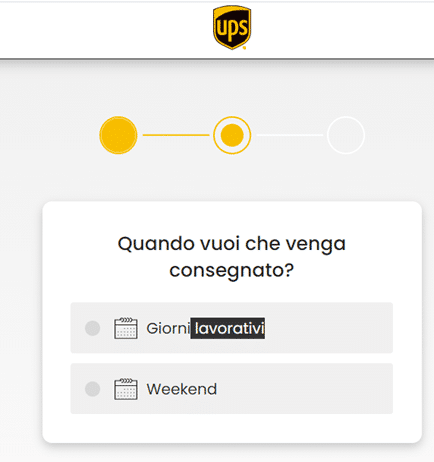Choose the Weekend radio button

92,389
